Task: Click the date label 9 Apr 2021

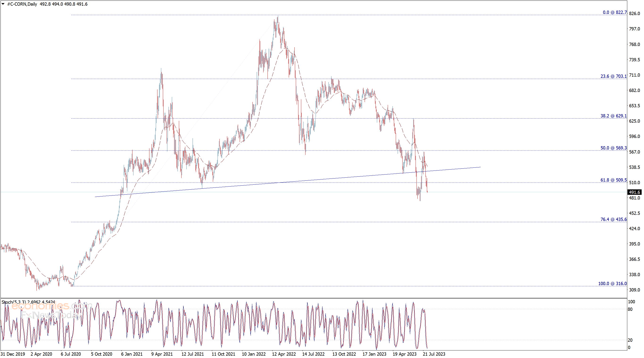Action: click(x=162, y=354)
